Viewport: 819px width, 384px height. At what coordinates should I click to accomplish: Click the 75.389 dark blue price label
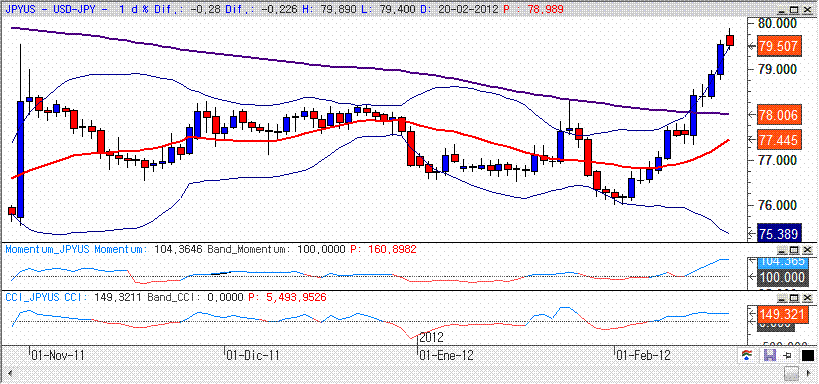779,233
